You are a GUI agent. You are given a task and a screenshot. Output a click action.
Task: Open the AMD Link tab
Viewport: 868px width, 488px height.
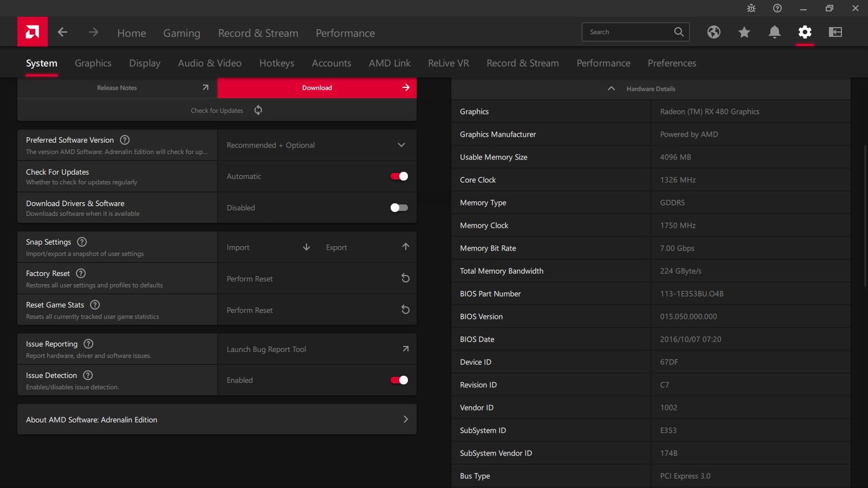(x=390, y=63)
